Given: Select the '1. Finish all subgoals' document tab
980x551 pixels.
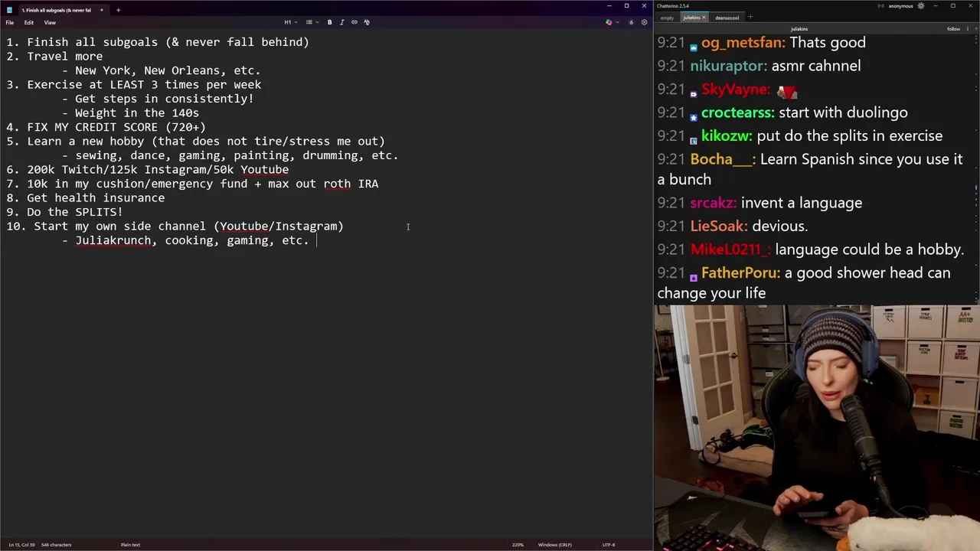Looking at the screenshot, I should tap(57, 10).
